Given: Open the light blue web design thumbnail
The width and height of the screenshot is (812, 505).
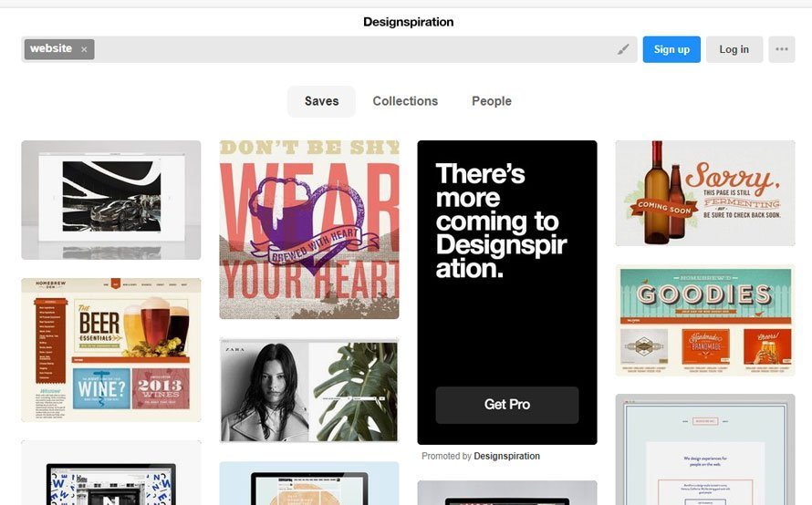Looking at the screenshot, I should [x=705, y=449].
